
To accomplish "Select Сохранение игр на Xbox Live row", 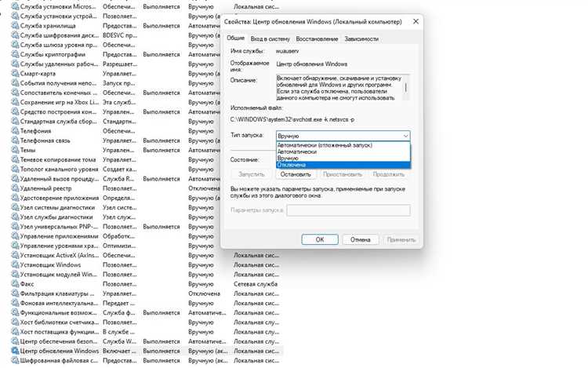I will tap(116, 103).
